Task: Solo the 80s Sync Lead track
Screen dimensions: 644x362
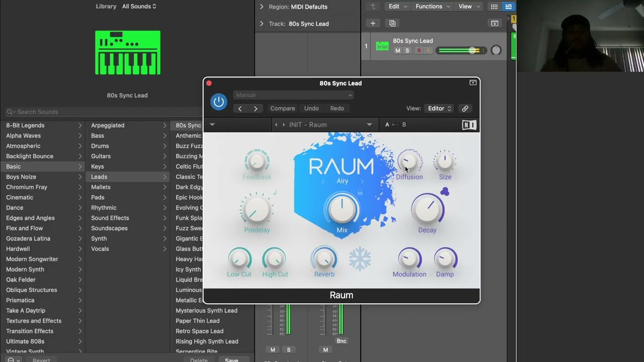Action: click(x=407, y=51)
